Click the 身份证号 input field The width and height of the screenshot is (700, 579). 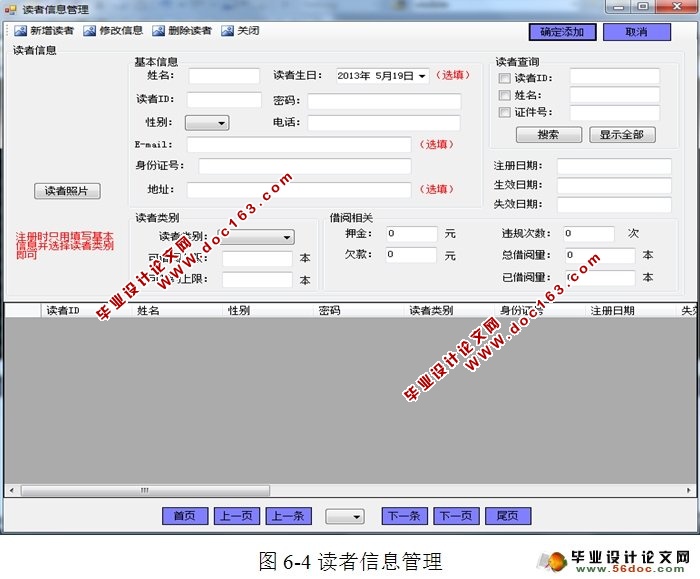tap(304, 166)
